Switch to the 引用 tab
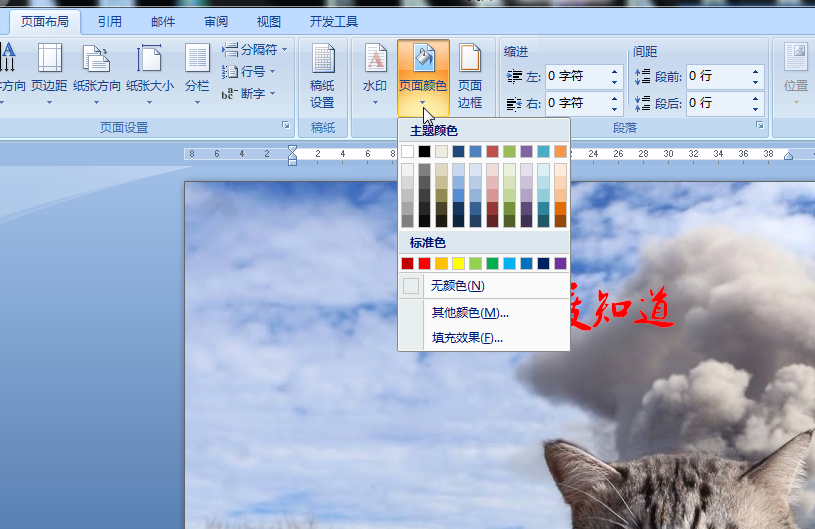 tap(110, 22)
